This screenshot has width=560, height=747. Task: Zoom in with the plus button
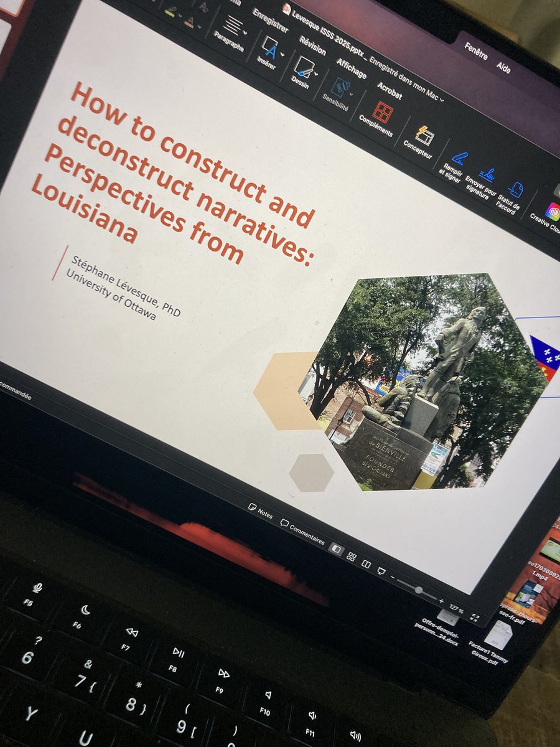click(441, 601)
